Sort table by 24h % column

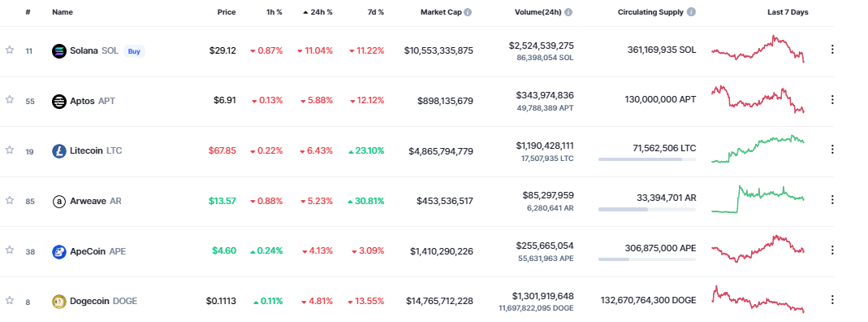(317, 12)
